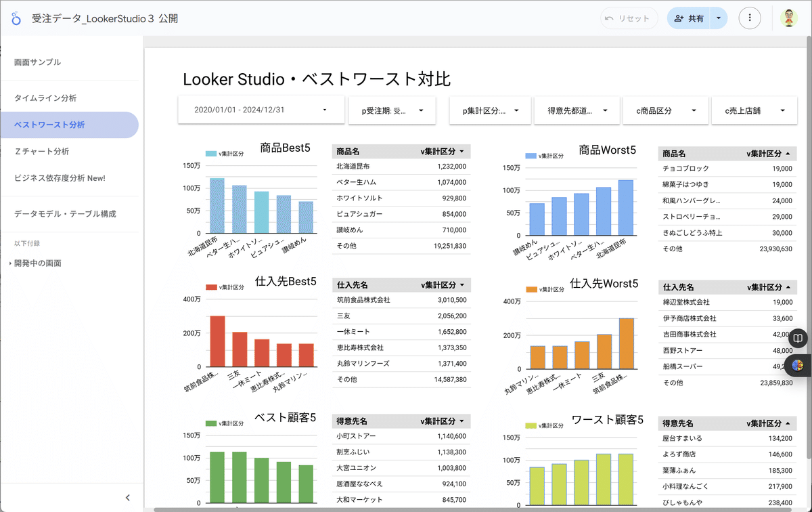
Task: Click the 北海道昆布 bar in 商品Best5 chart
Action: (217, 206)
